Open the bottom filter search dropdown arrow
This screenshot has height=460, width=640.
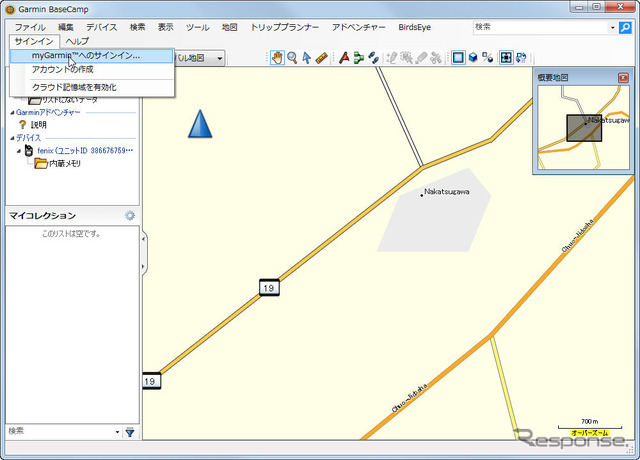pos(118,432)
